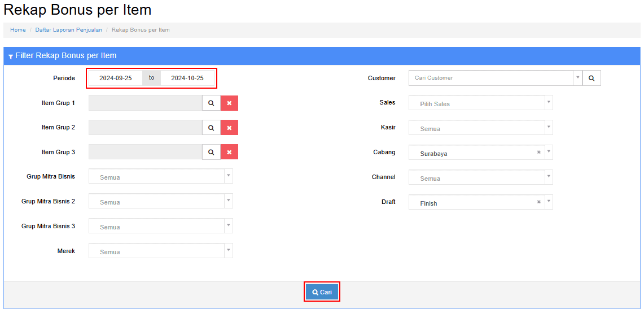Go to Home breadcrumb link
This screenshot has width=644, height=313.
18,30
